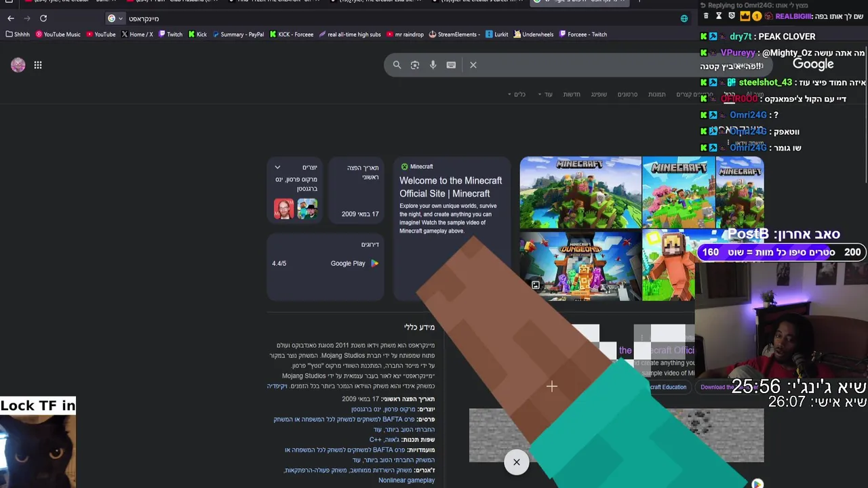Open the mr raindrop bookmark

tap(405, 35)
